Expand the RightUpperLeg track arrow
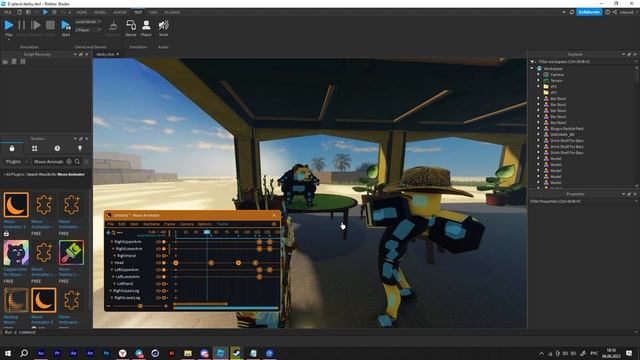 [x=111, y=291]
